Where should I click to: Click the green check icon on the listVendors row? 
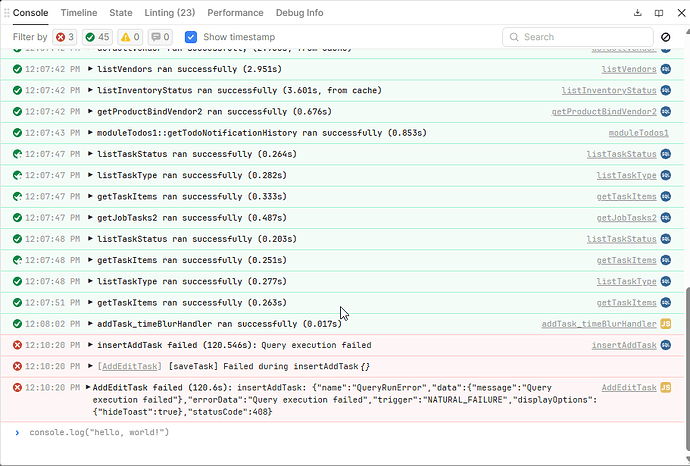[x=17, y=69]
